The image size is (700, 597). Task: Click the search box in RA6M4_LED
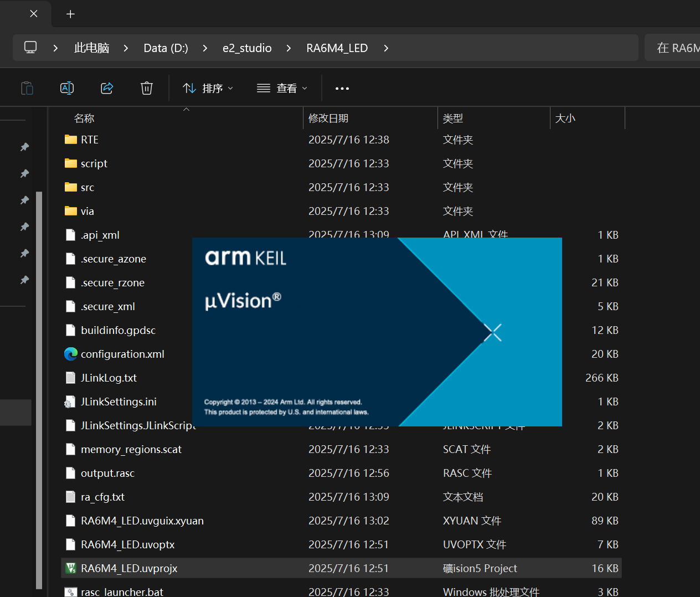672,48
